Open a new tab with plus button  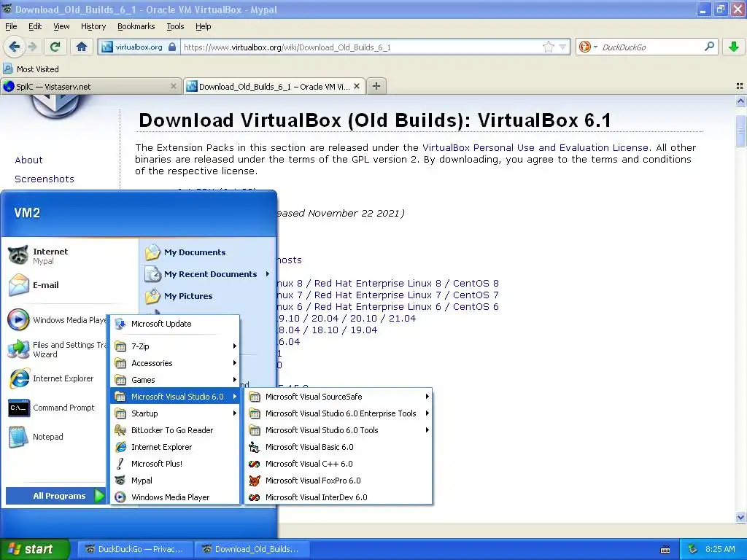pos(376,86)
